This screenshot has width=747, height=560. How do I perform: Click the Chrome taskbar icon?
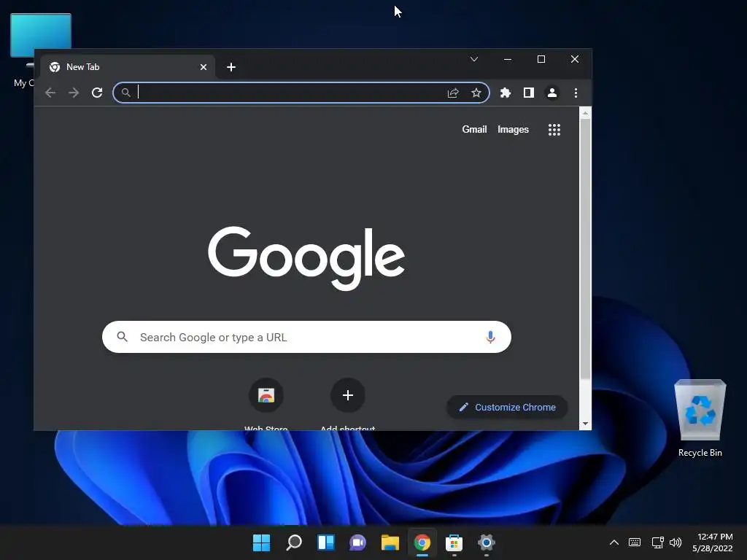click(422, 542)
